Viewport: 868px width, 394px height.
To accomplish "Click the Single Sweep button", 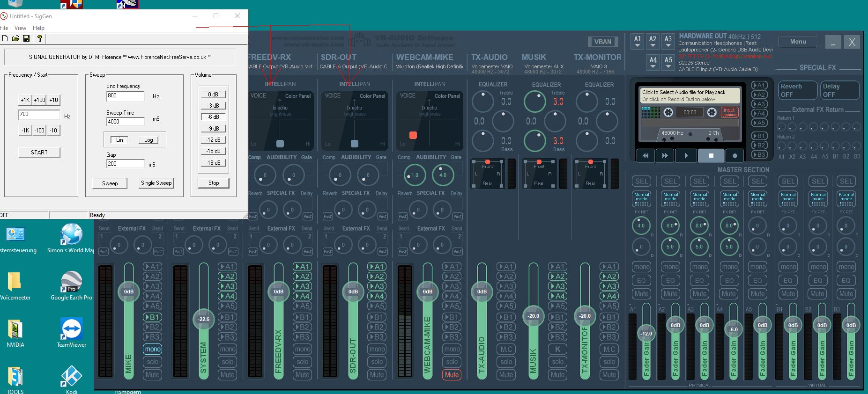I will pyautogui.click(x=156, y=183).
